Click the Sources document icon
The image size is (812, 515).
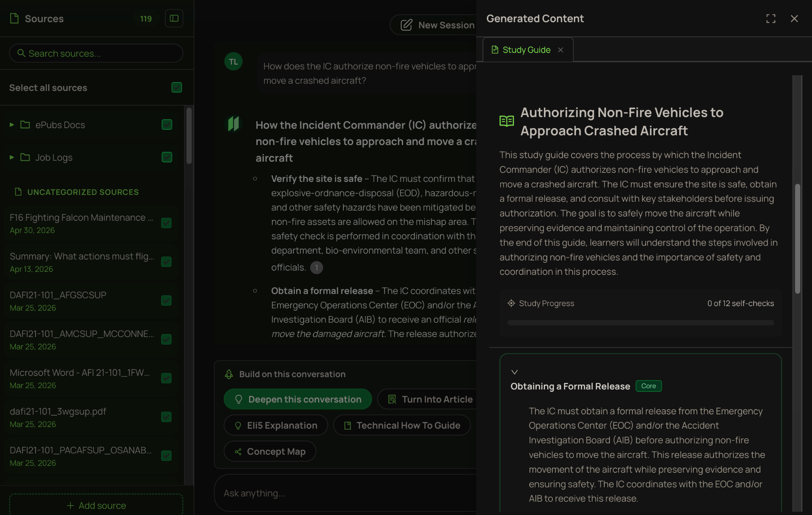click(14, 18)
